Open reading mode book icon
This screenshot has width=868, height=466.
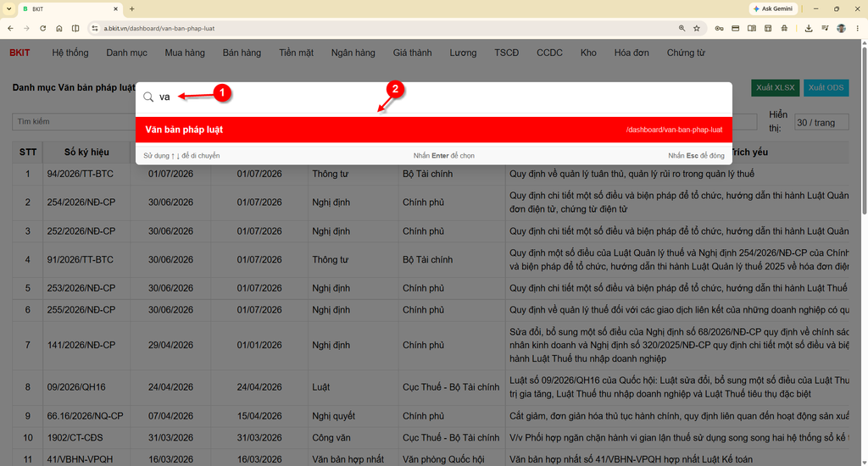752,28
